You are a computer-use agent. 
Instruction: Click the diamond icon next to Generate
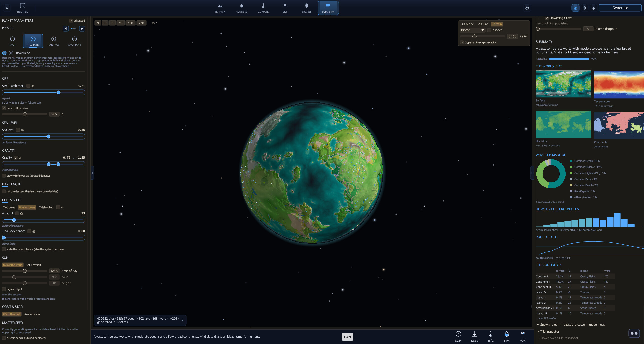(594, 8)
